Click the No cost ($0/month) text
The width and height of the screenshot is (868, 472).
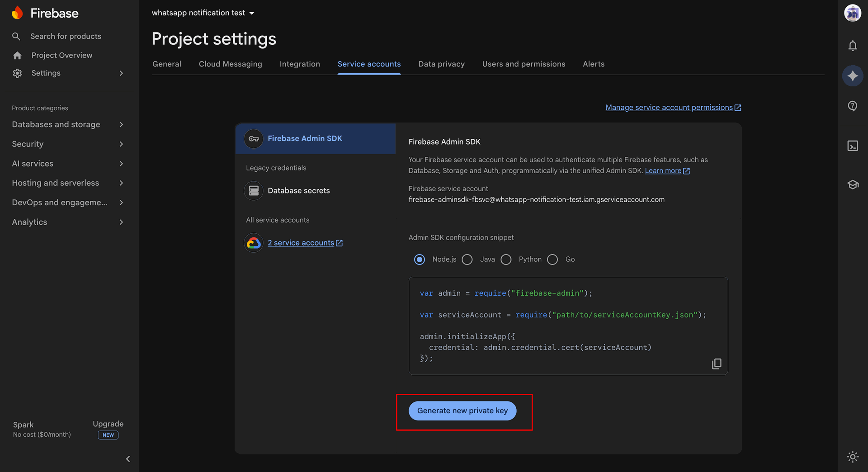(x=42, y=434)
